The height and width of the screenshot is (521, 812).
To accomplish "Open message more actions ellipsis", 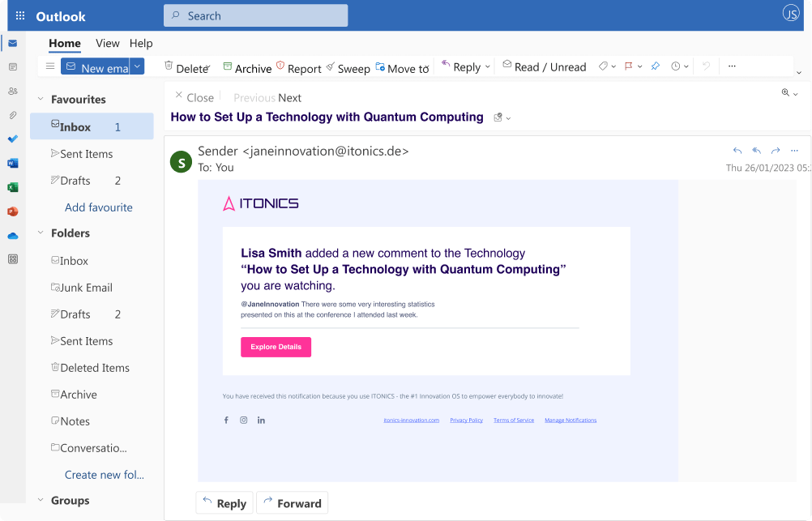I will (x=794, y=151).
